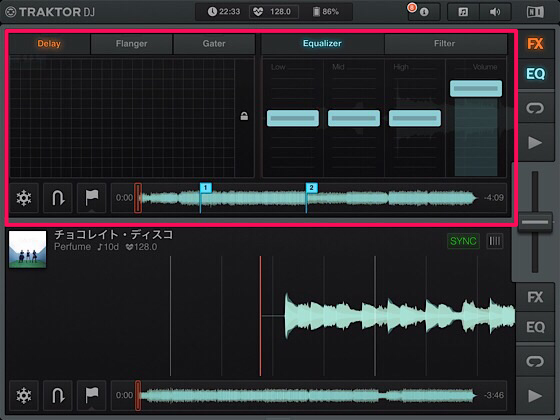The height and width of the screenshot is (420, 560).
Task: Open the FX panel for the upper deck
Action: click(x=535, y=44)
